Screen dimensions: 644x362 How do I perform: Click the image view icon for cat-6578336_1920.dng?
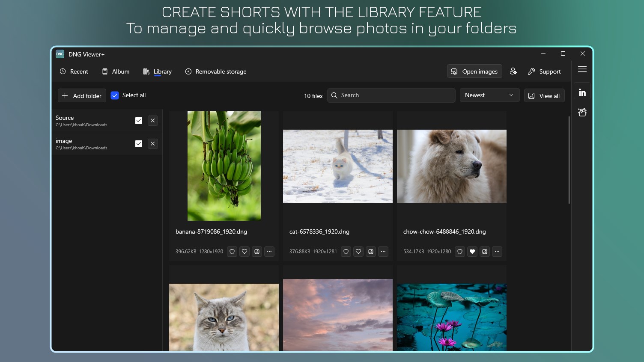pyautogui.click(x=371, y=252)
